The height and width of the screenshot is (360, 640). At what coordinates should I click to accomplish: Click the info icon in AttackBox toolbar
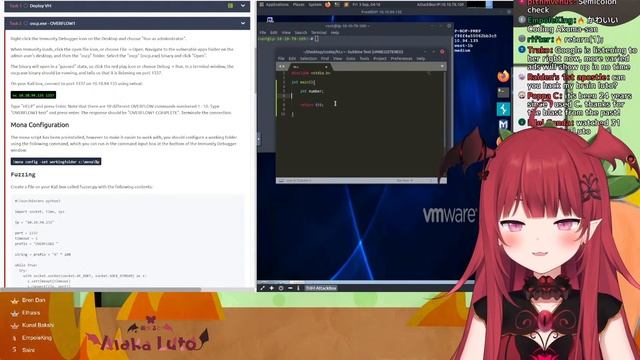(298, 288)
